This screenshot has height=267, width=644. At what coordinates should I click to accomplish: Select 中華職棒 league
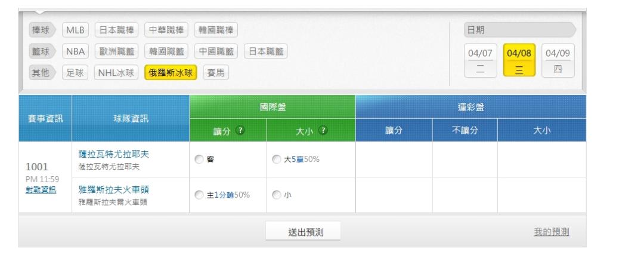pyautogui.click(x=166, y=30)
